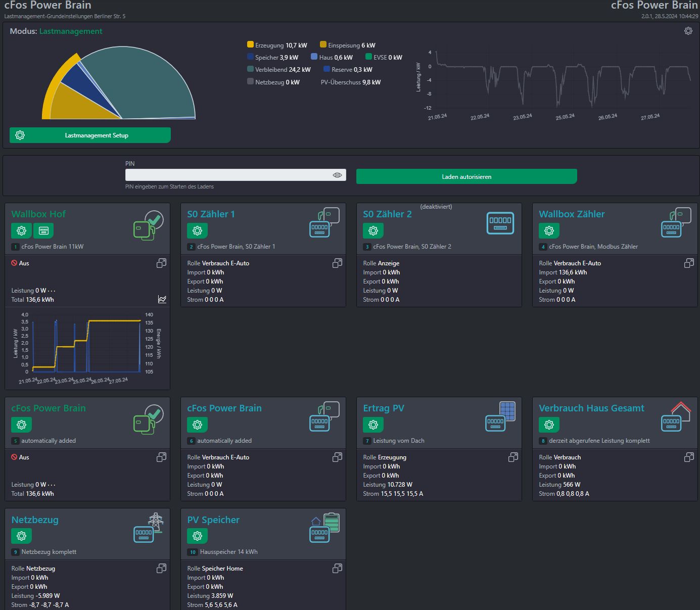Click the Wallbox Hof charger status icon

coord(148,225)
